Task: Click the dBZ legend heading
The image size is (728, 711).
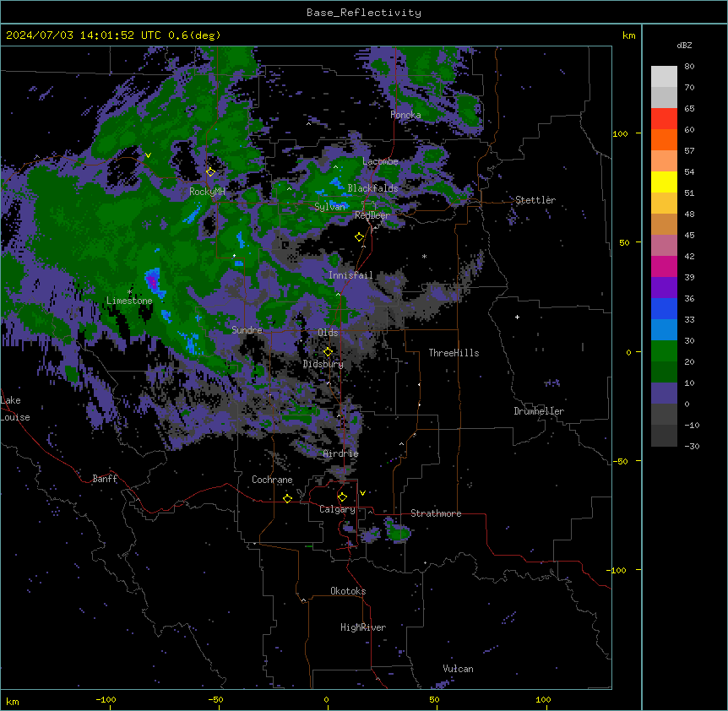Action: click(x=684, y=45)
